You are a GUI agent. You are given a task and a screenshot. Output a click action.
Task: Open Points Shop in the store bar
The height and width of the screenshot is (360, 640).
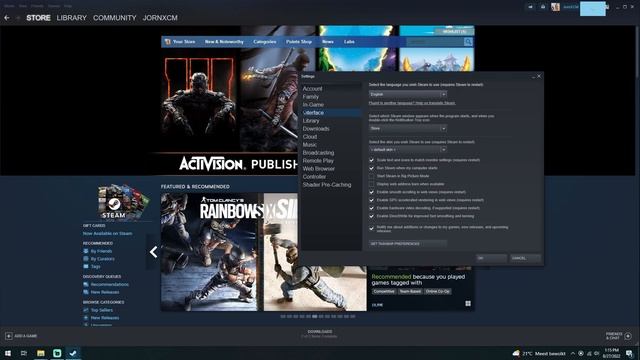pos(299,42)
